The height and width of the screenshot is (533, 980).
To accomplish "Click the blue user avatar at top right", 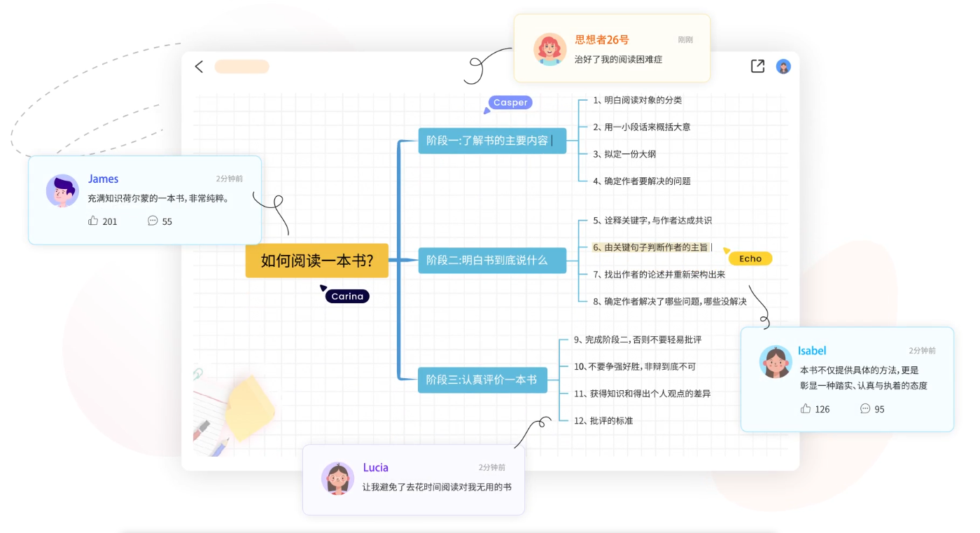I will coord(784,66).
